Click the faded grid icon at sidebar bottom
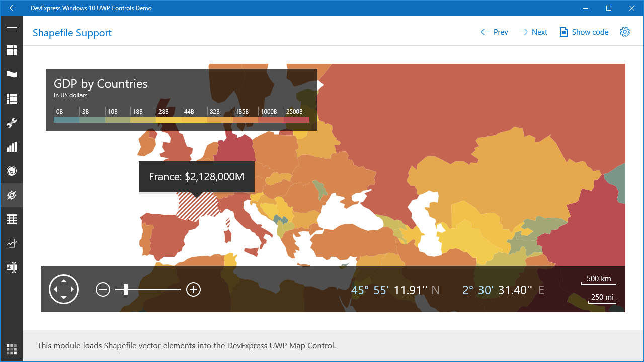644x362 pixels. coord(11,349)
